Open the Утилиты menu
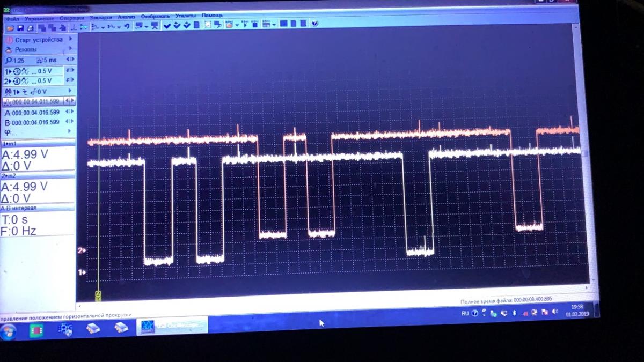 [x=185, y=16]
